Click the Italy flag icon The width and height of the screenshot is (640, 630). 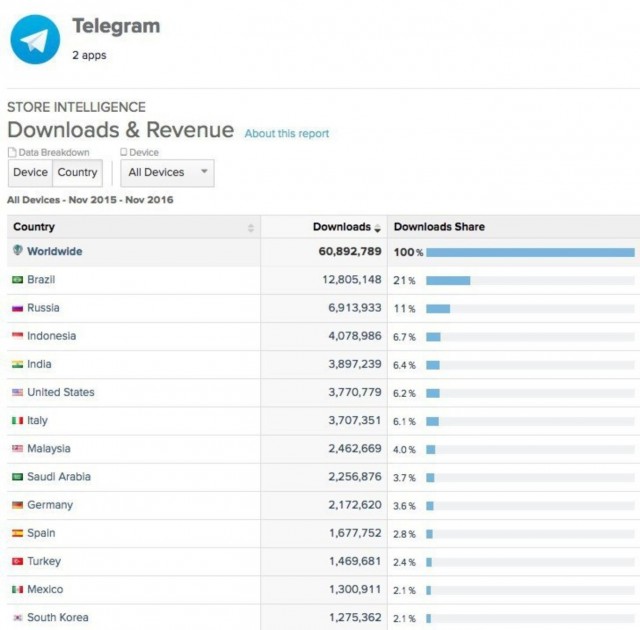pyautogui.click(x=18, y=420)
